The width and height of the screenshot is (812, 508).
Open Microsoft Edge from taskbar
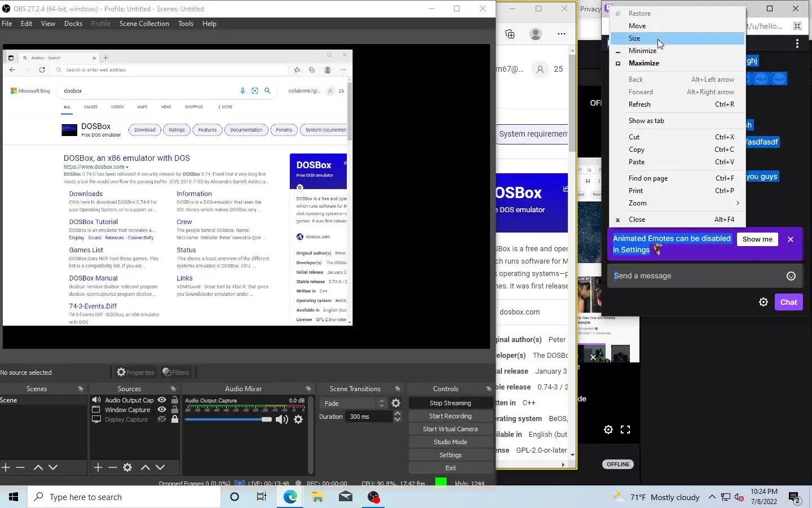[290, 497]
